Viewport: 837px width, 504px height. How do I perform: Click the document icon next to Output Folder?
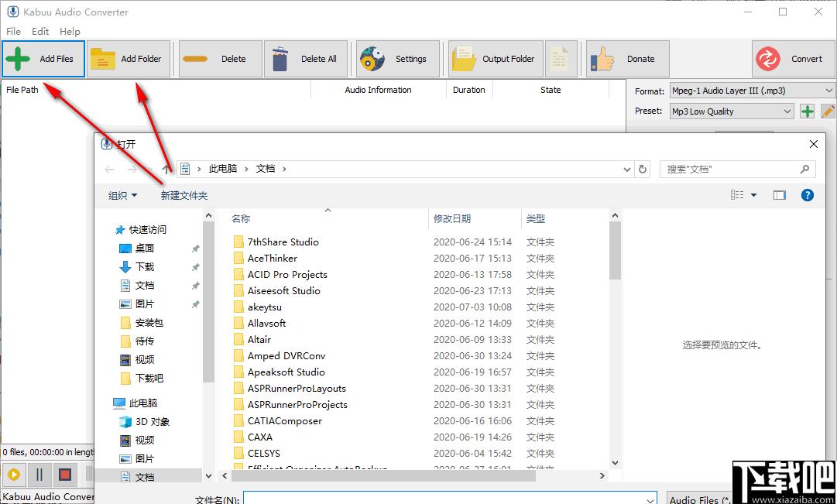561,59
